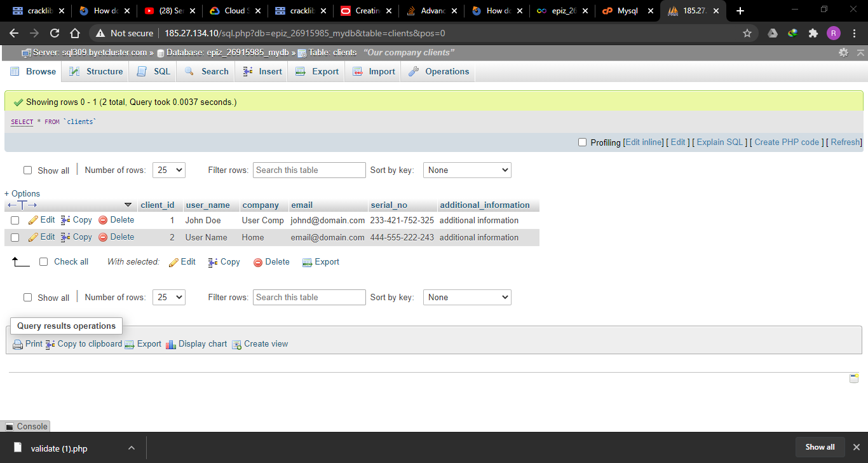Switch to the Structure tab
Screen dimensions: 868x463
[x=97, y=71]
